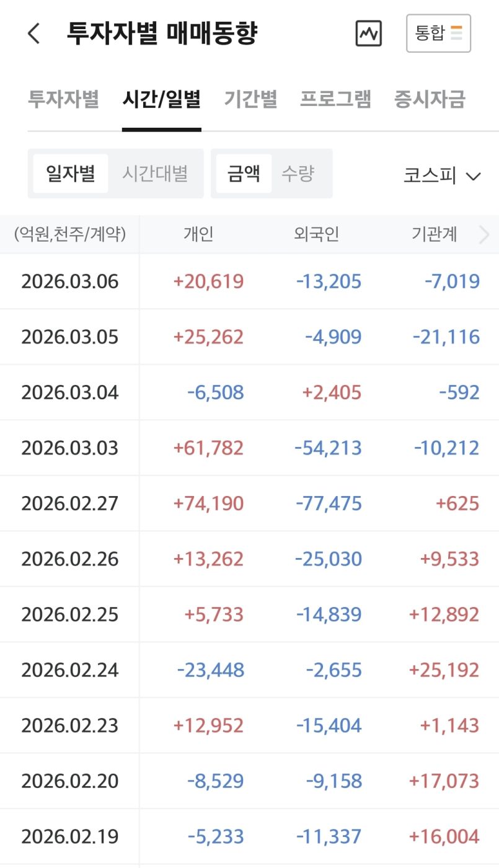
Task: Tap the 기관계 column header
Action: click(434, 234)
